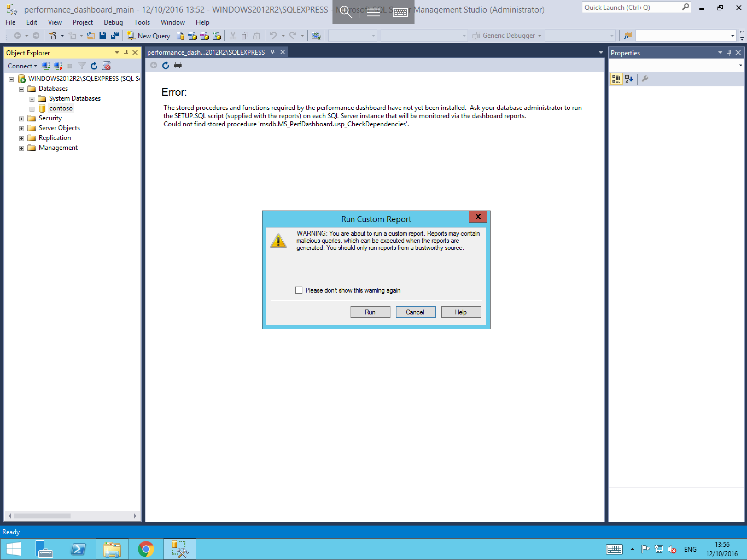The width and height of the screenshot is (747, 560).
Task: Open the Window menu
Action: (173, 22)
